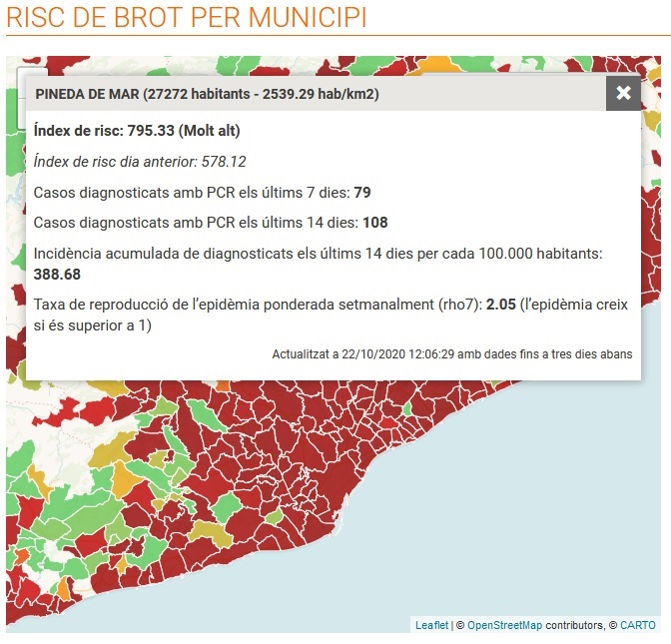Click the incidence value 388.68
The width and height of the screenshot is (671, 644).
pos(57,275)
